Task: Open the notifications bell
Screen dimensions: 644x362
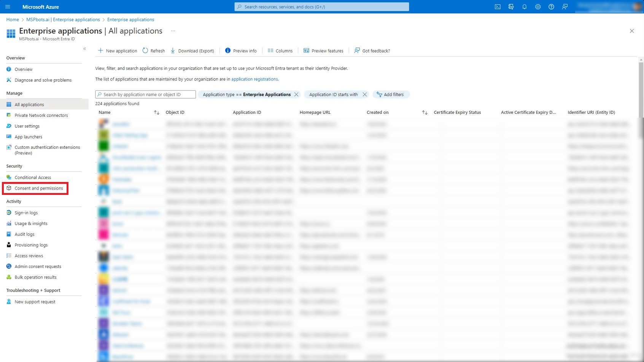Action: pyautogui.click(x=524, y=7)
